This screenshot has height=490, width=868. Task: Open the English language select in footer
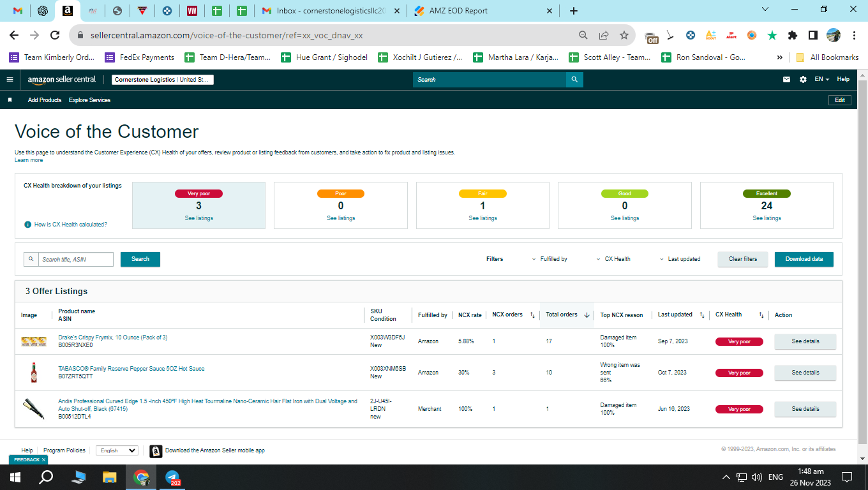tap(117, 450)
